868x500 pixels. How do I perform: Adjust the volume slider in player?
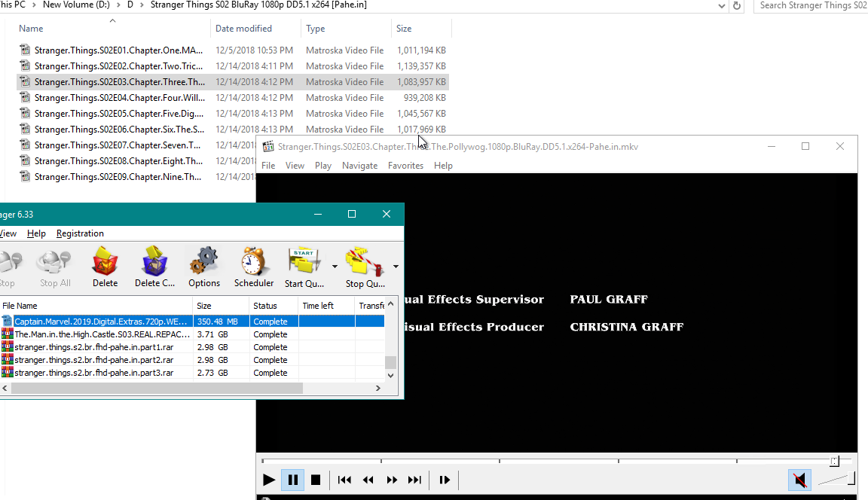click(x=836, y=479)
